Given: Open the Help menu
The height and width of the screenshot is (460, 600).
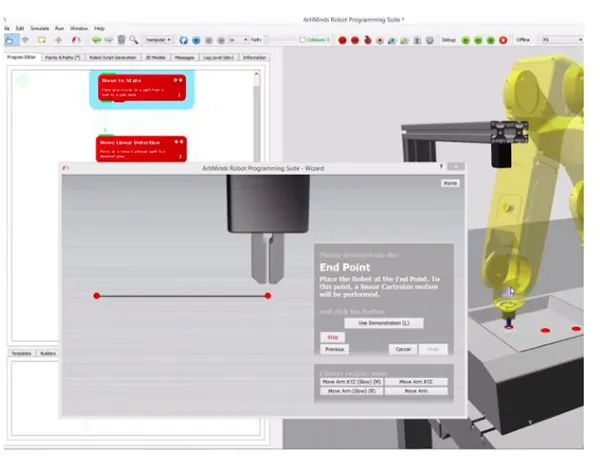Looking at the screenshot, I should coord(99,28).
